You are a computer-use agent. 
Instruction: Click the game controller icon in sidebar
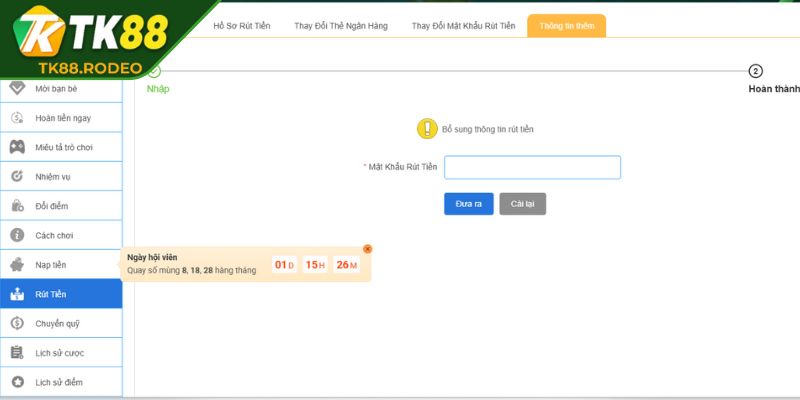pyautogui.click(x=17, y=147)
